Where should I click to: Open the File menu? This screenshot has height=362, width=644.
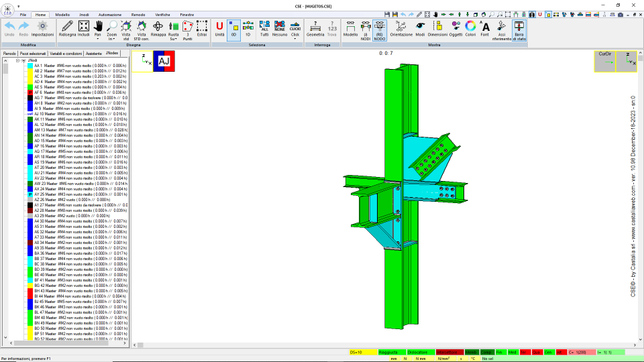pos(23,15)
